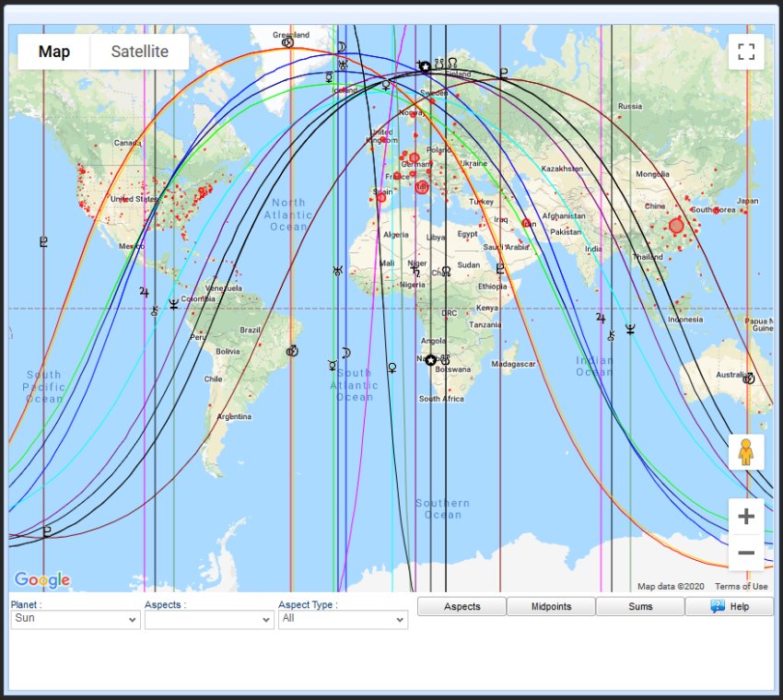The height and width of the screenshot is (700, 783).
Task: Click the Moon symbol in the South Atlantic
Action: tap(346, 351)
